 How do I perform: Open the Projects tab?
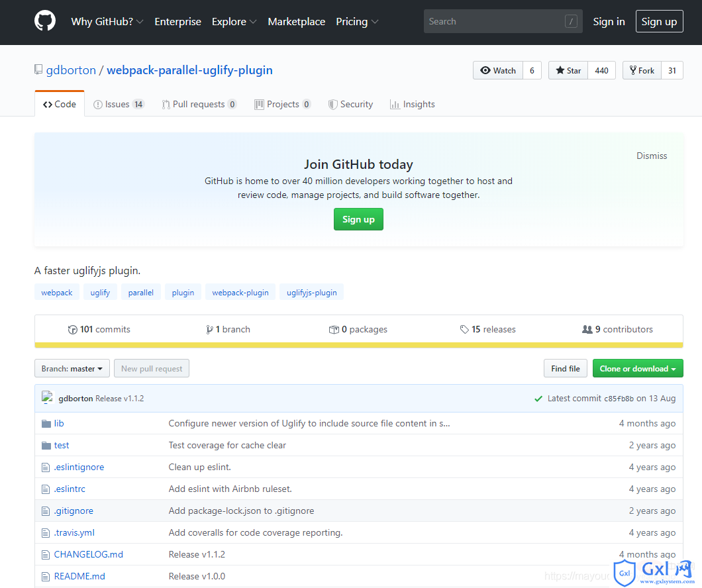pos(283,104)
